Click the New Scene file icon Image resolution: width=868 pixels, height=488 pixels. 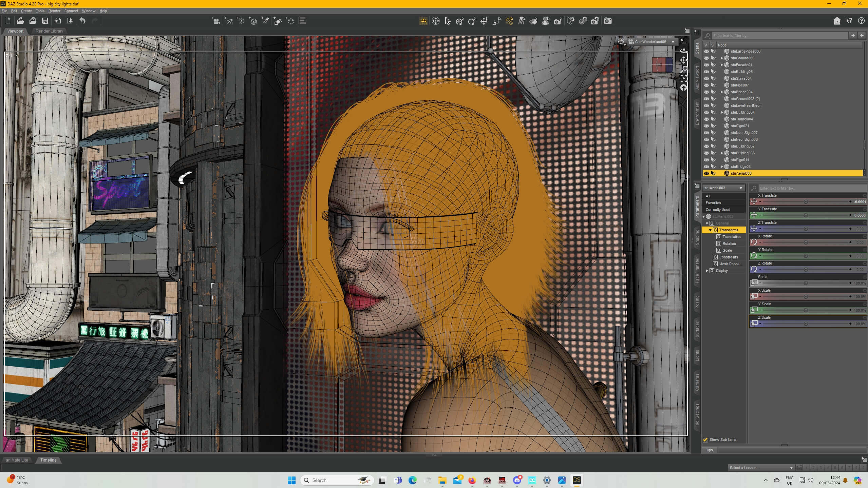pyautogui.click(x=8, y=21)
